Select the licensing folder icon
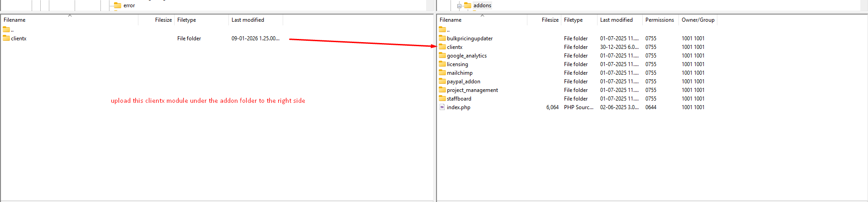The width and height of the screenshot is (868, 202). tap(442, 64)
